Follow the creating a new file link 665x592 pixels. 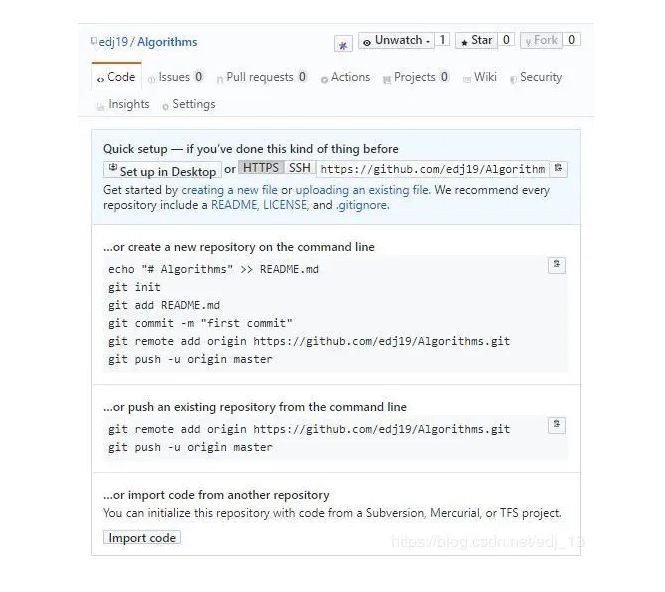(x=229, y=190)
